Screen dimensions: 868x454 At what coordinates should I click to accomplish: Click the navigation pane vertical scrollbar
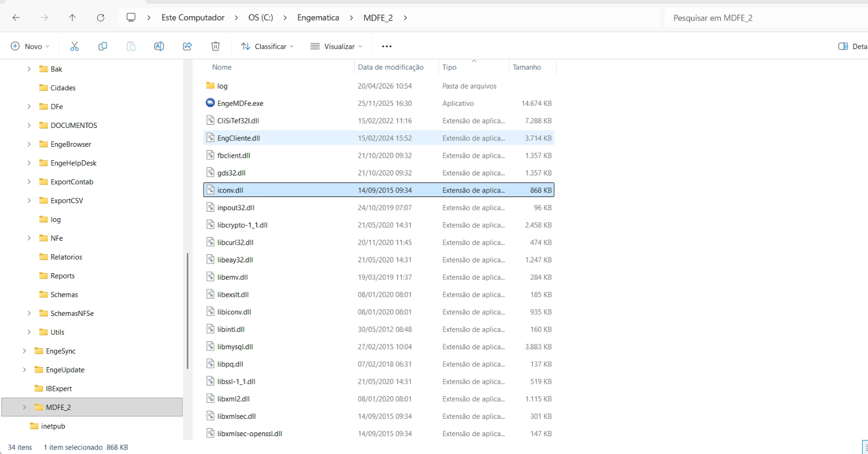(x=187, y=310)
